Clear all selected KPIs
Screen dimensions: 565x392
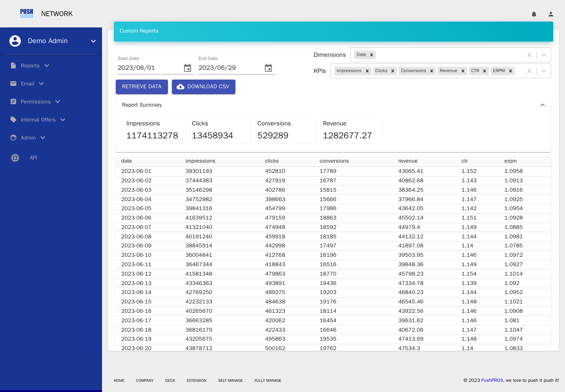click(x=529, y=71)
